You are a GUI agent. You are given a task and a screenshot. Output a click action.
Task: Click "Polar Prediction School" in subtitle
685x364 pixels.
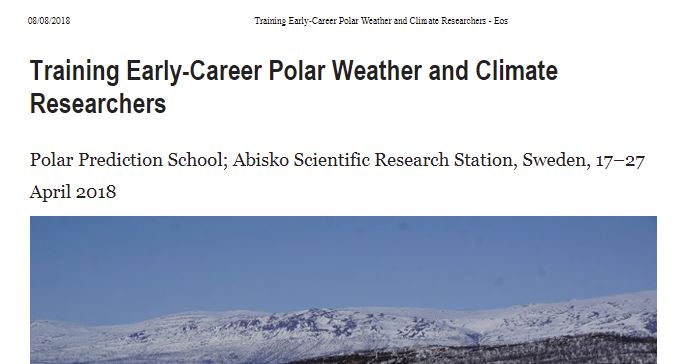(x=126, y=160)
